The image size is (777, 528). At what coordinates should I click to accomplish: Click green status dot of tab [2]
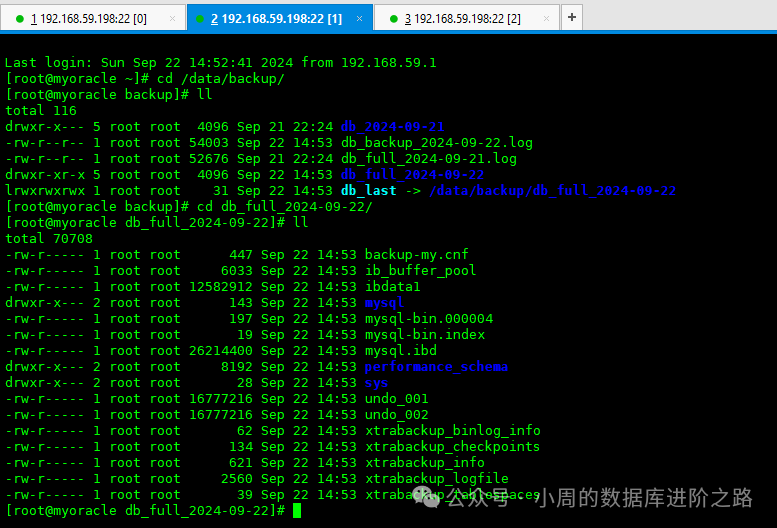(x=394, y=19)
